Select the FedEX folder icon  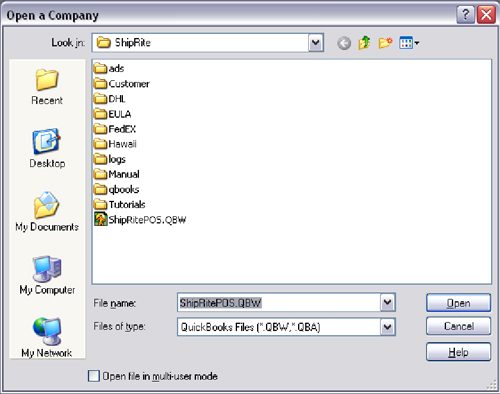tap(100, 129)
